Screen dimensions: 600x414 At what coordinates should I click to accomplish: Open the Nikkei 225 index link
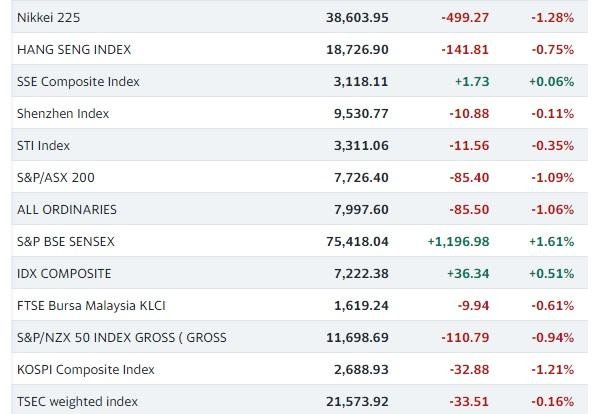tap(49, 18)
